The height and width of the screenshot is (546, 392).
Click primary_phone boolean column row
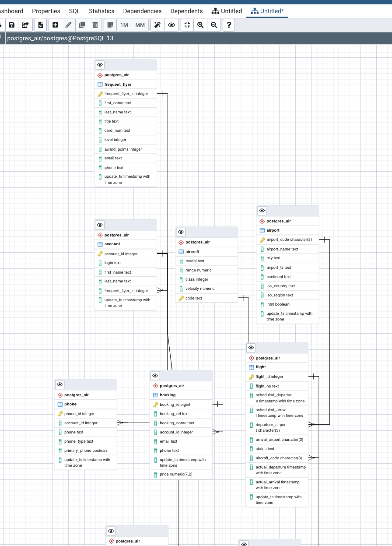(x=85, y=451)
